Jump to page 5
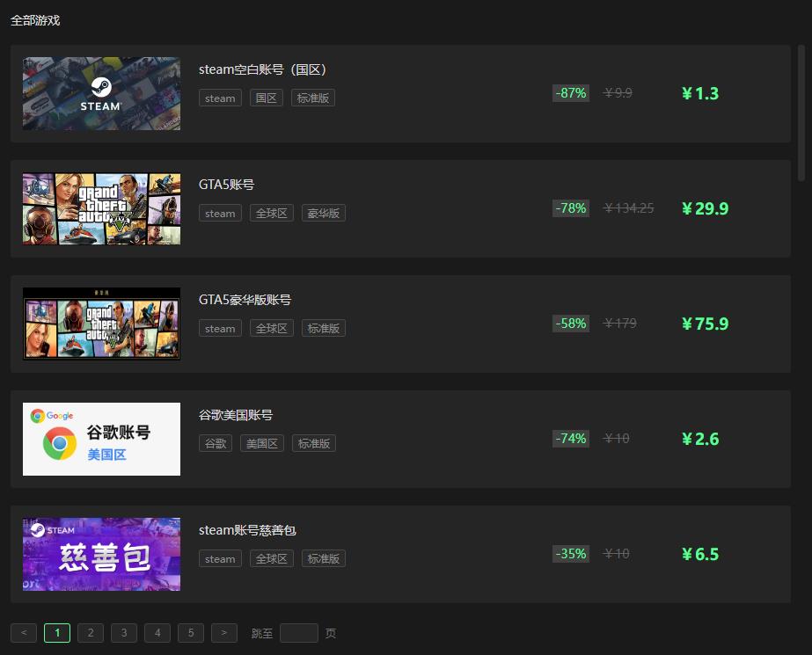Screen dimensions: 812x655 191,633
